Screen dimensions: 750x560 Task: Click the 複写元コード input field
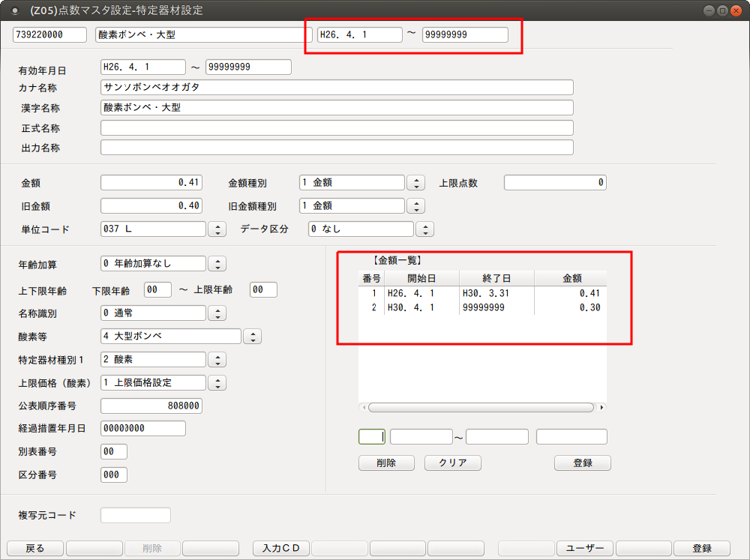[x=136, y=515]
